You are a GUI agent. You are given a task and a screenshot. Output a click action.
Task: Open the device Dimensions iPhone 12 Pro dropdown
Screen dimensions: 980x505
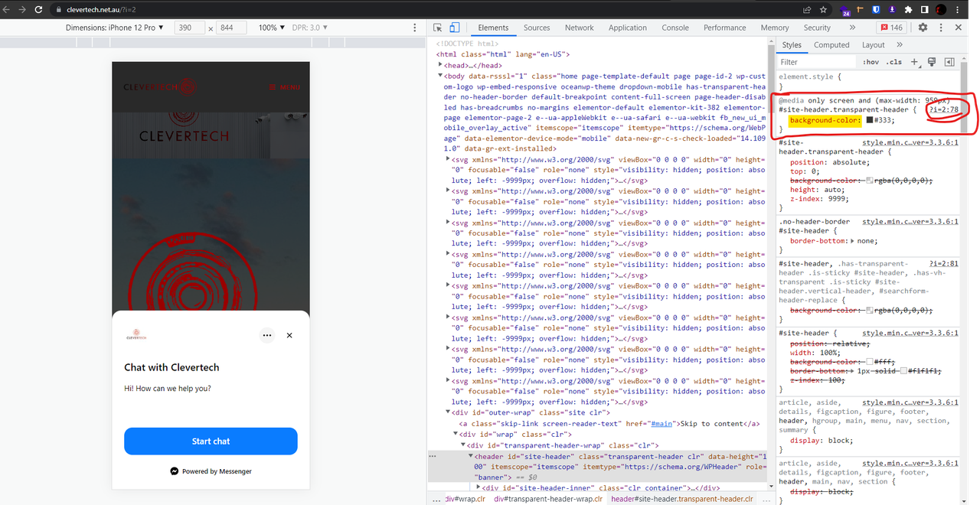tap(114, 28)
